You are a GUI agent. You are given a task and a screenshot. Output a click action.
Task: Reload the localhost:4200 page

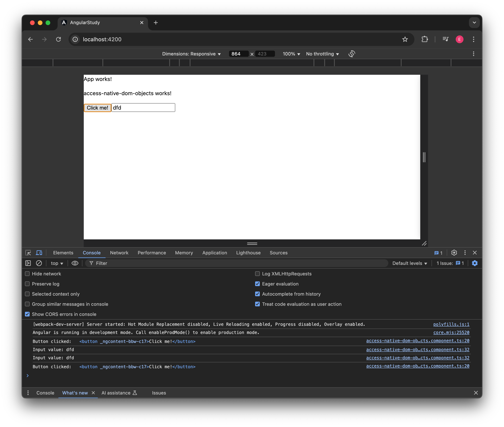click(58, 39)
